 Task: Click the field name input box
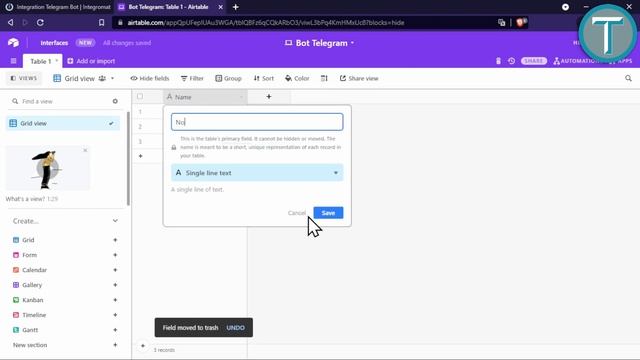[x=257, y=122]
